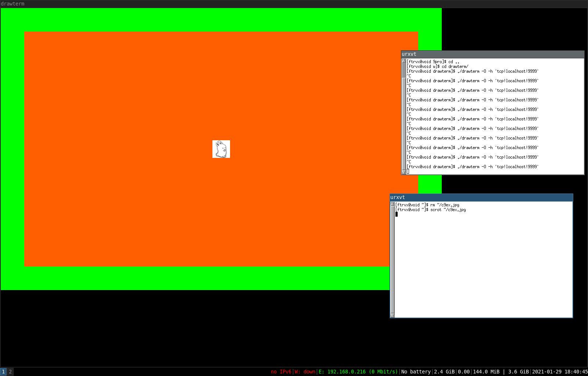Click the bunny image in orange area
This screenshot has width=588, height=376.
[x=221, y=149]
